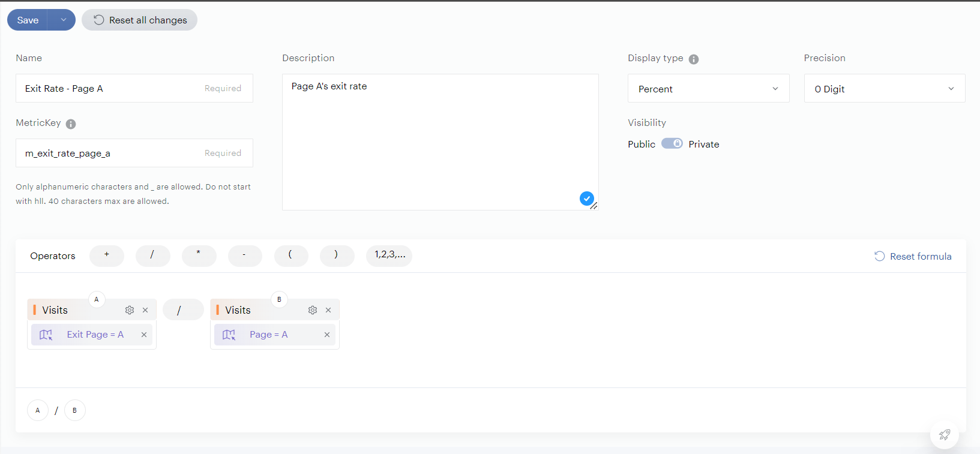Click the Save button
The height and width of the screenshot is (454, 980).
click(28, 20)
